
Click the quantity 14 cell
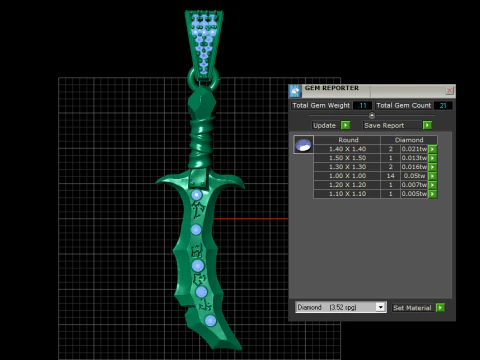coord(391,176)
